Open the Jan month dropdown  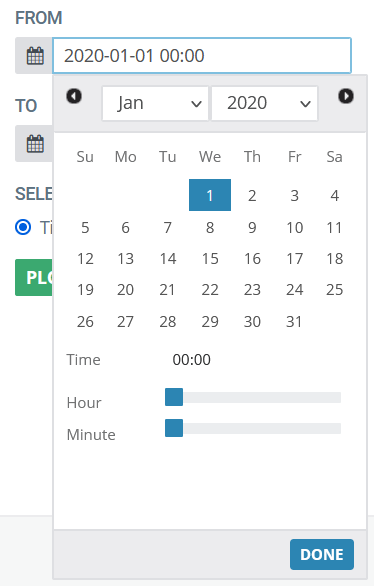point(155,103)
